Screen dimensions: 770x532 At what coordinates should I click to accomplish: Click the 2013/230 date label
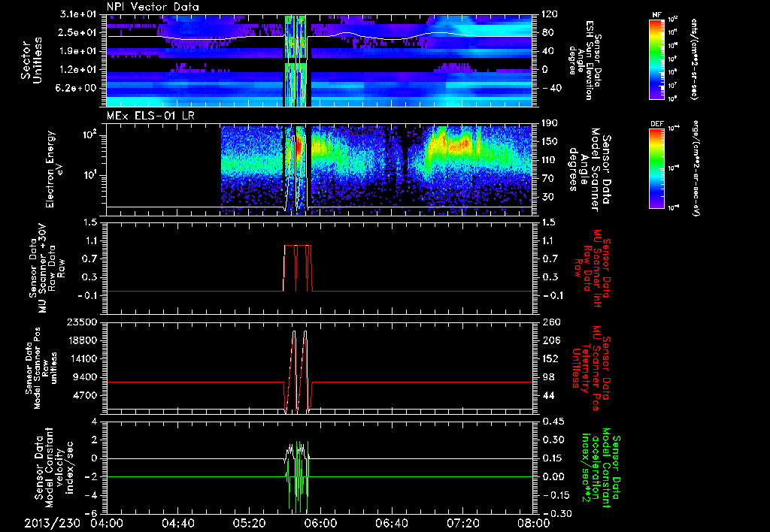pos(52,523)
